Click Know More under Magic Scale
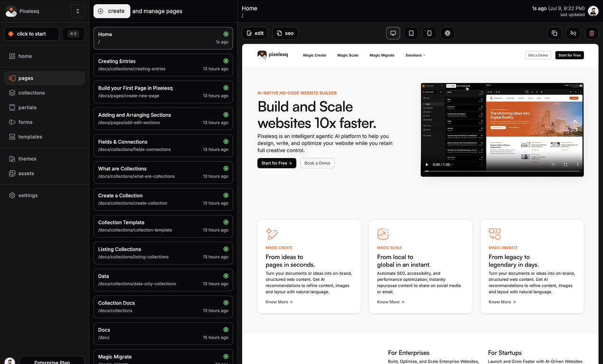The width and height of the screenshot is (603, 364). tap(391, 302)
